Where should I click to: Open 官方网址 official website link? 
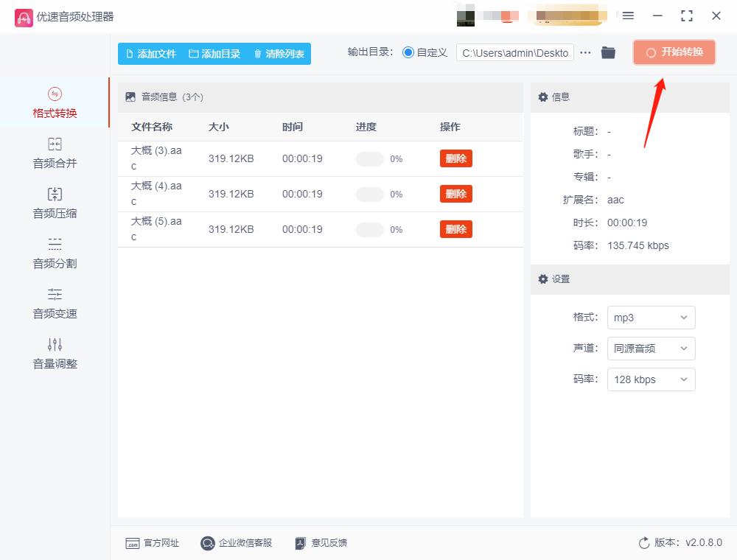152,542
